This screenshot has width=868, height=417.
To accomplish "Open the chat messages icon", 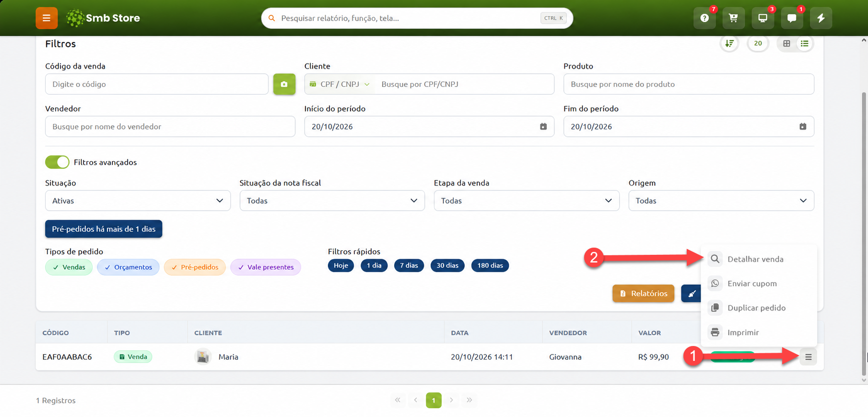I will coord(792,18).
